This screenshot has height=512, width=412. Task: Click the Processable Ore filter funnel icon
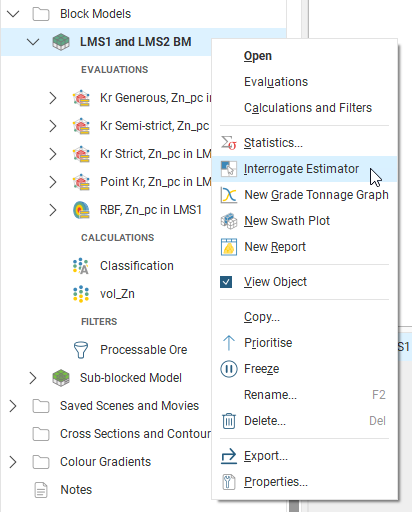(x=81, y=350)
